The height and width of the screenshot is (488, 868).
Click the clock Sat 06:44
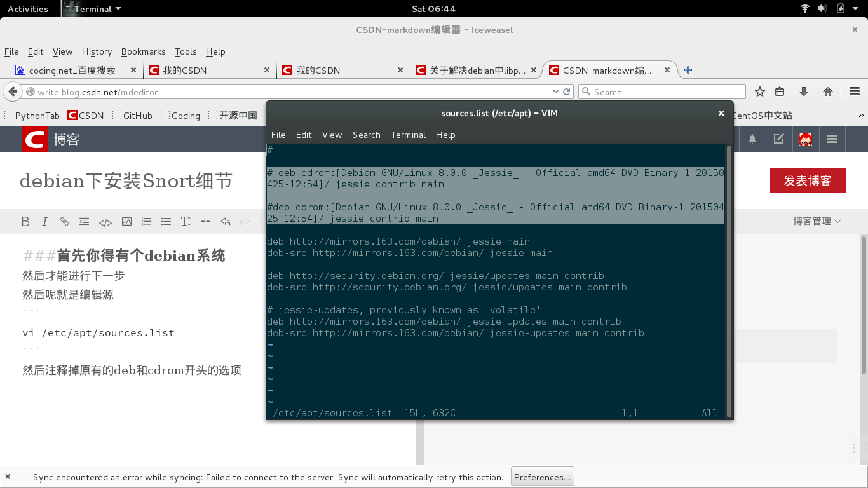[433, 9]
